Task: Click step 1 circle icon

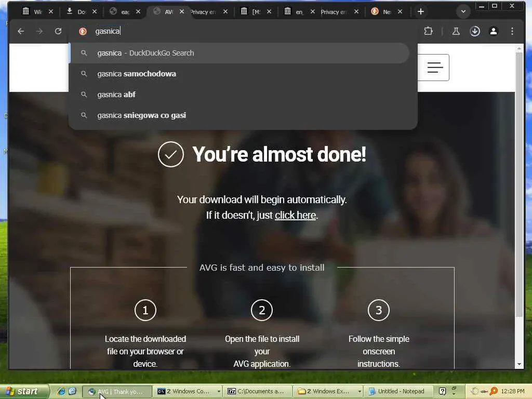Action: [145, 310]
